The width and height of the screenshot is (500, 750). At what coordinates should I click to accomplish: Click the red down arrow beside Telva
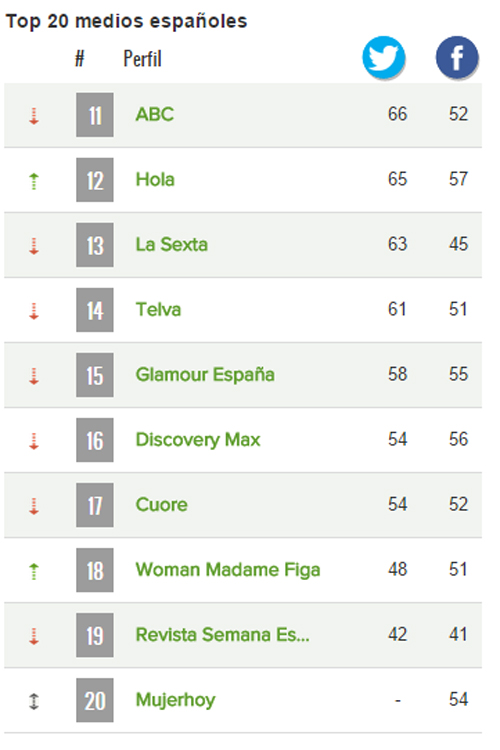tap(33, 311)
